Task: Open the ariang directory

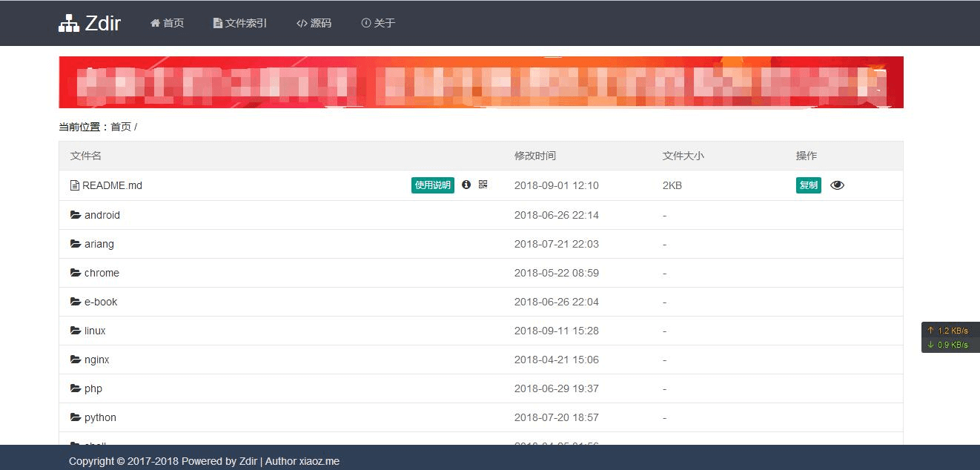Action: point(100,244)
